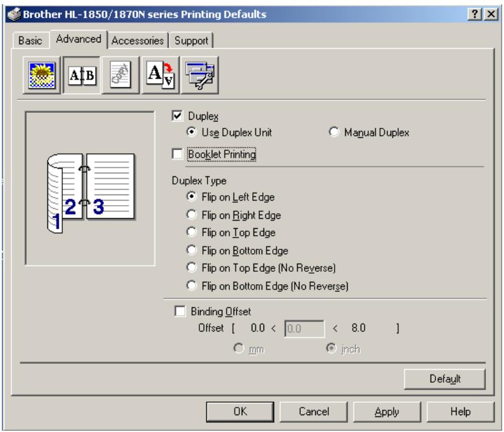Click the Offset label text
Screen dimensions: 504x432
click(x=211, y=328)
